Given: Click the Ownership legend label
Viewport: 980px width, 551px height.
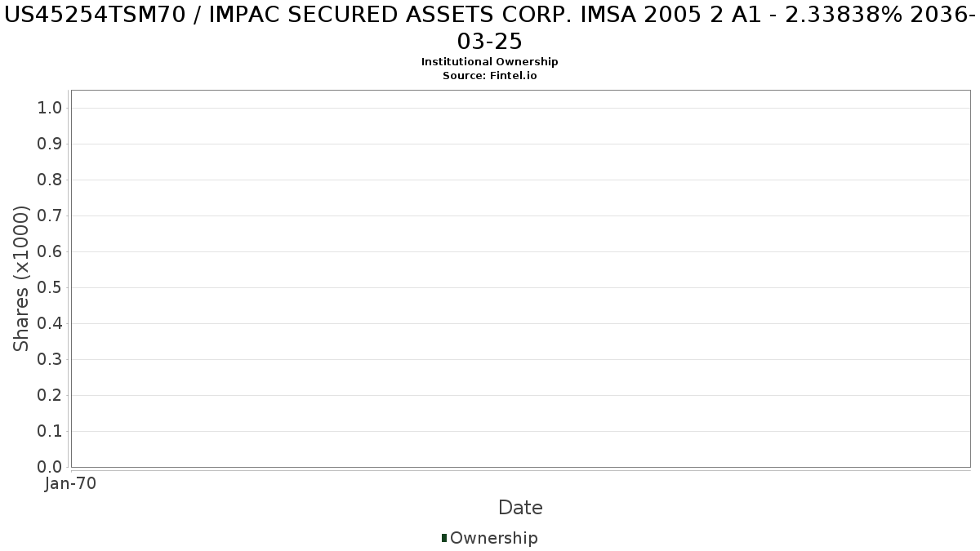Looking at the screenshot, I should [494, 538].
